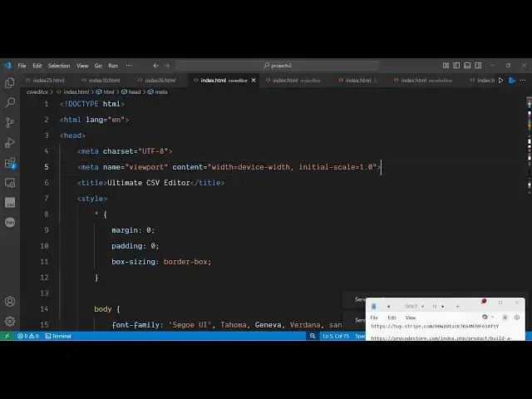Open the Extensions view
The width and height of the screenshot is (532, 399).
(x=10, y=163)
